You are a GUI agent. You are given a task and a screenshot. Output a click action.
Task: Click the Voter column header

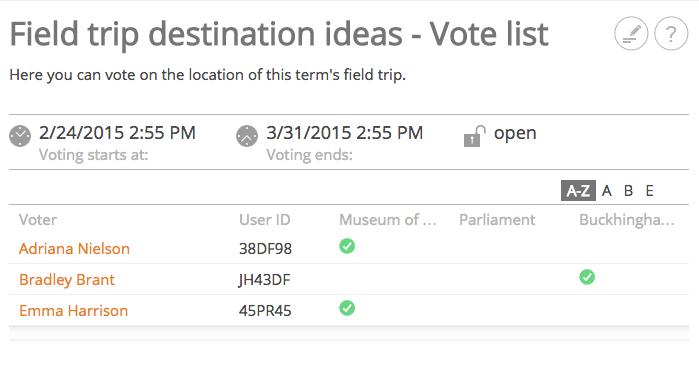38,220
